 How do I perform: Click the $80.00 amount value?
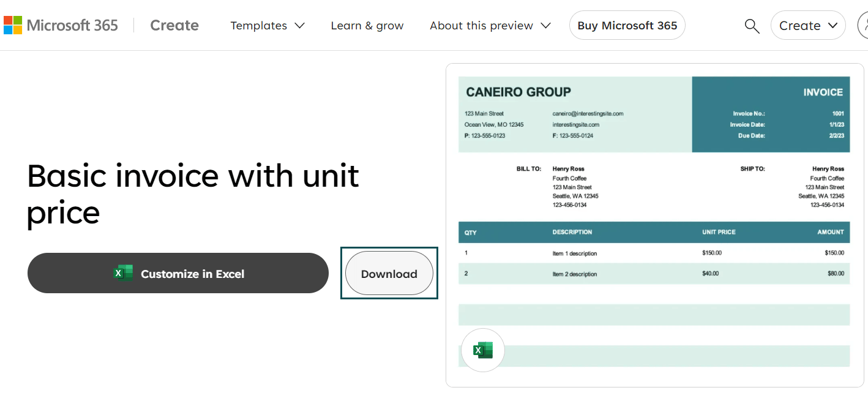(836, 274)
